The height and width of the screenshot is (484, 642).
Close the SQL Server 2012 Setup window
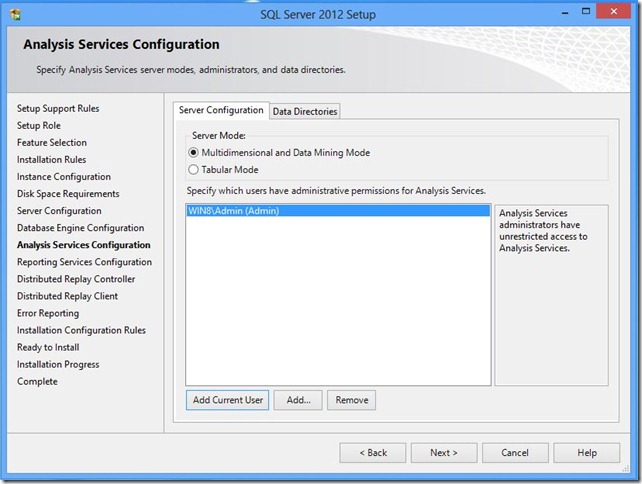coord(613,11)
